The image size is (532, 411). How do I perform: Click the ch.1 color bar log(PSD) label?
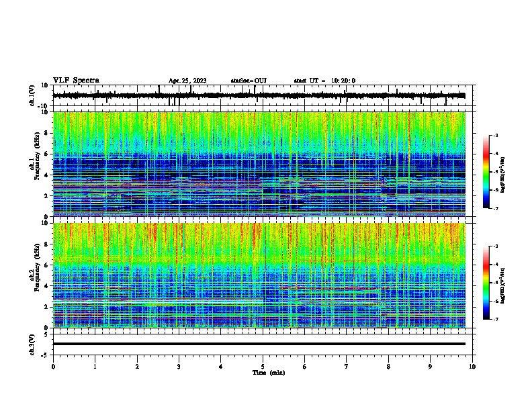[x=503, y=175]
